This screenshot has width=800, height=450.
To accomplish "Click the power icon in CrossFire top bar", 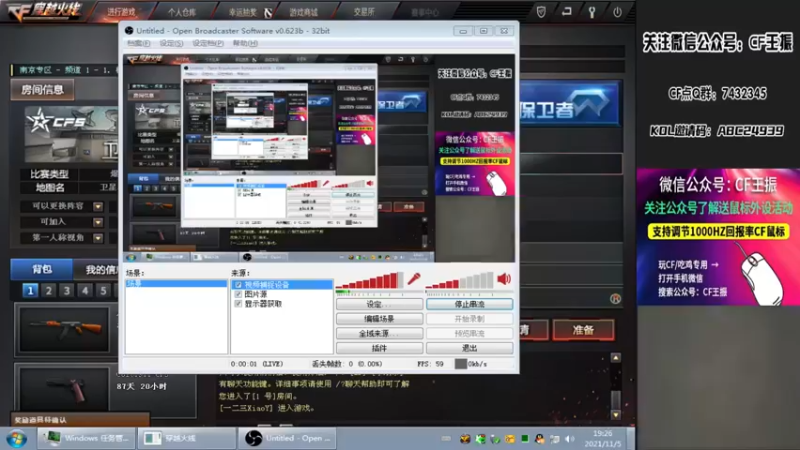I will coord(617,12).
